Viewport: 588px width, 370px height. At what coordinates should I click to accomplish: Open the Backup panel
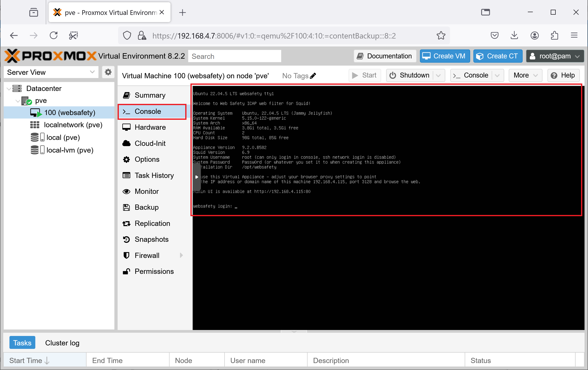tap(147, 207)
